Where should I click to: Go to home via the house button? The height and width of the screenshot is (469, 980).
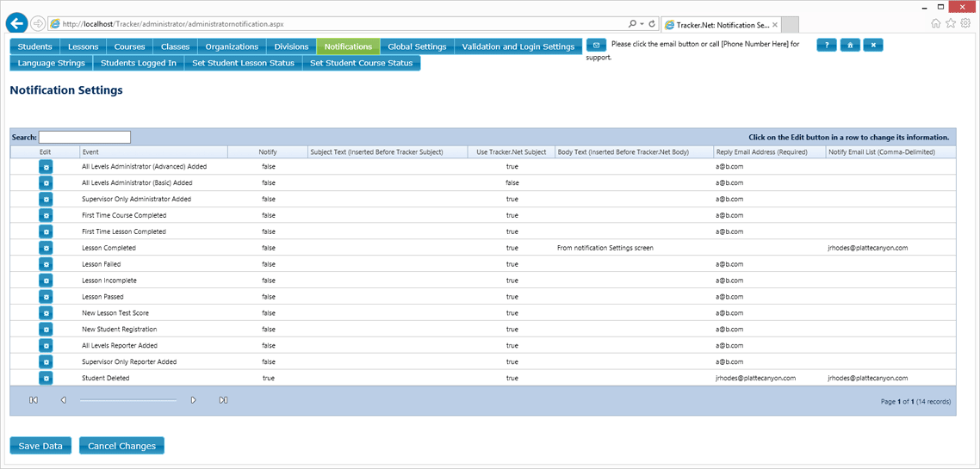coord(850,45)
